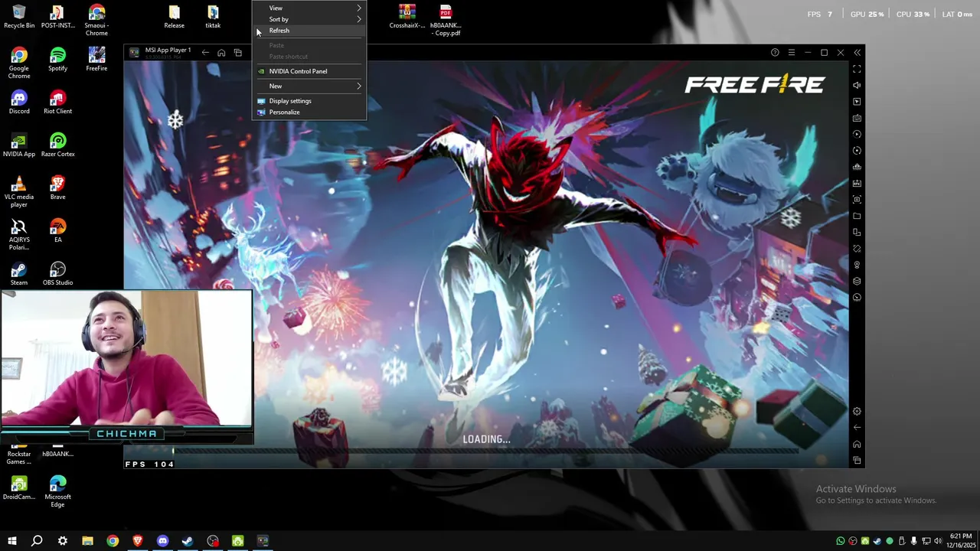The width and height of the screenshot is (980, 551).
Task: Select the NVIDIA App desktop shortcut
Action: [x=19, y=145]
